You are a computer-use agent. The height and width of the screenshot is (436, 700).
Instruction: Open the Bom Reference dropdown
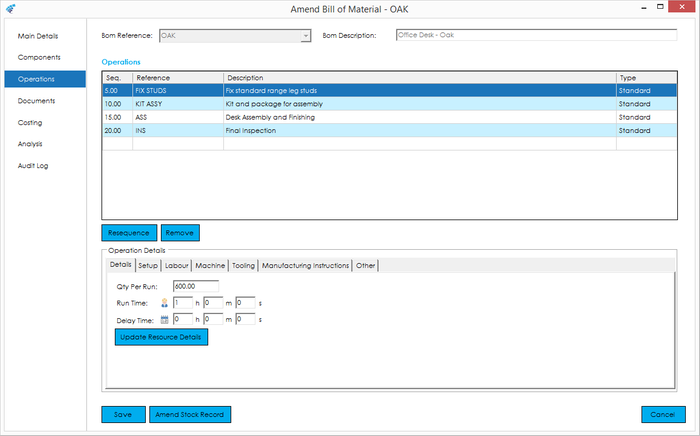[305, 36]
